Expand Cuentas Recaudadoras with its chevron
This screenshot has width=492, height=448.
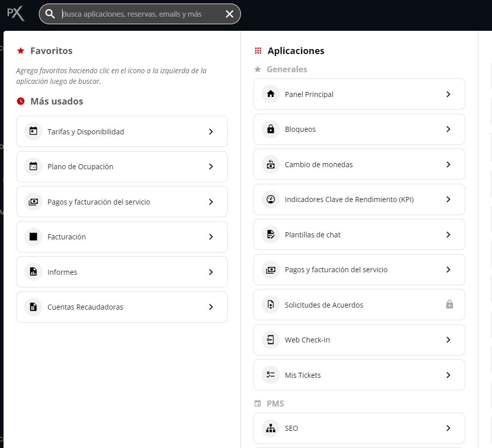pos(211,307)
